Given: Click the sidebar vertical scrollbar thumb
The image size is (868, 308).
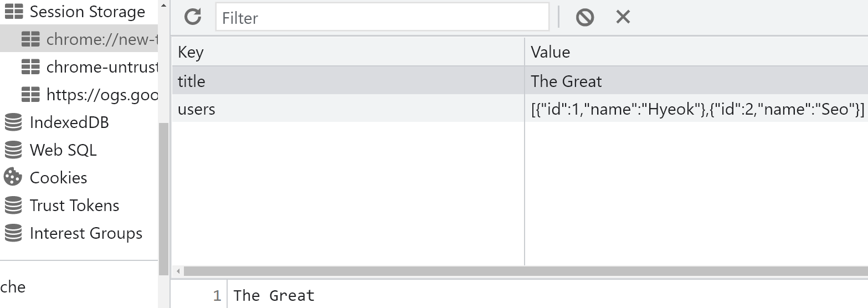Looking at the screenshot, I should pyautogui.click(x=163, y=199).
